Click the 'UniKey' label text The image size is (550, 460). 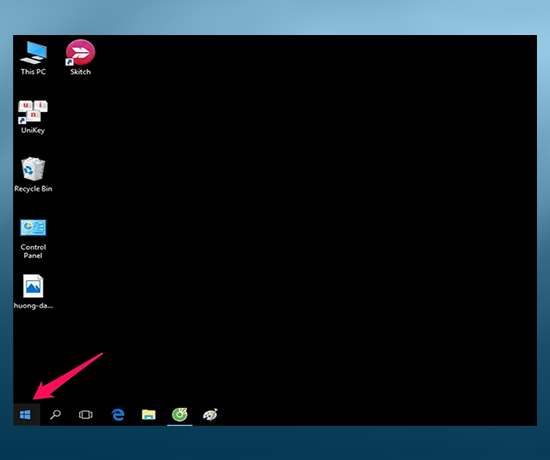tap(33, 130)
